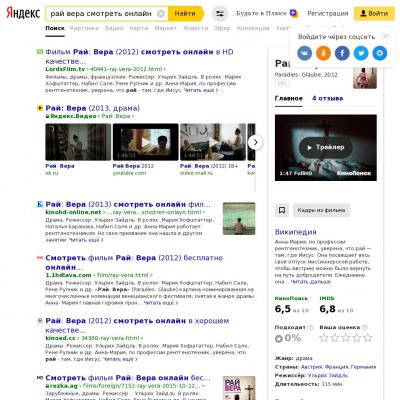Bookmark the film with the bookmark icon
400x400 pixels.
(x=282, y=210)
